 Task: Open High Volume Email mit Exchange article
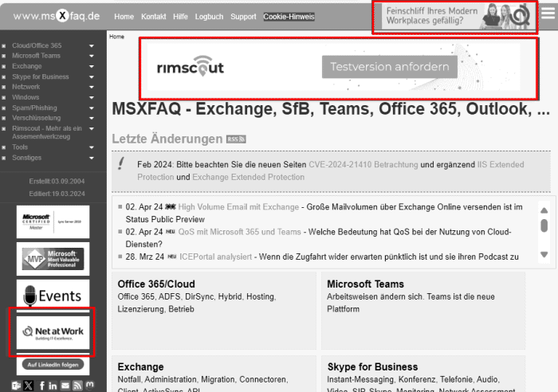click(238, 207)
